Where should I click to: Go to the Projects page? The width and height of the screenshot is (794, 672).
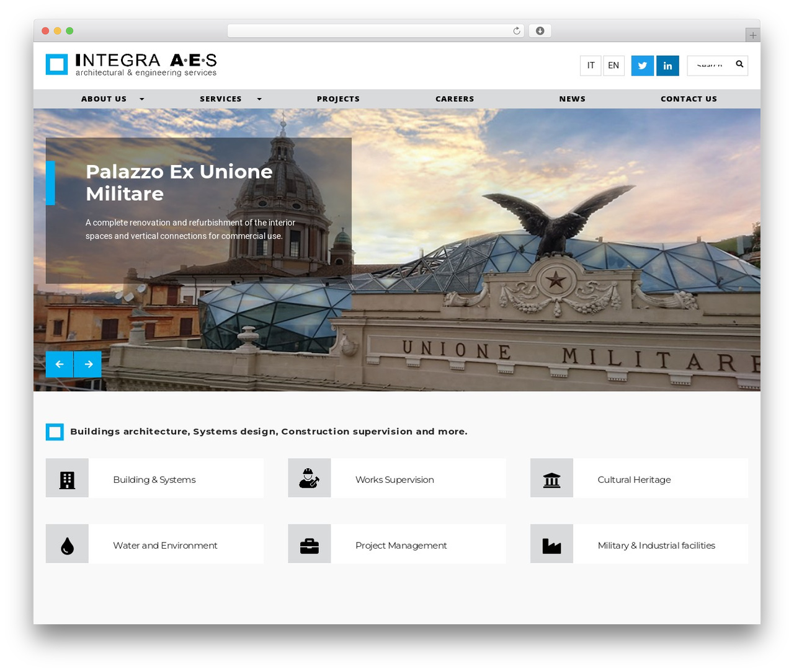tap(338, 99)
